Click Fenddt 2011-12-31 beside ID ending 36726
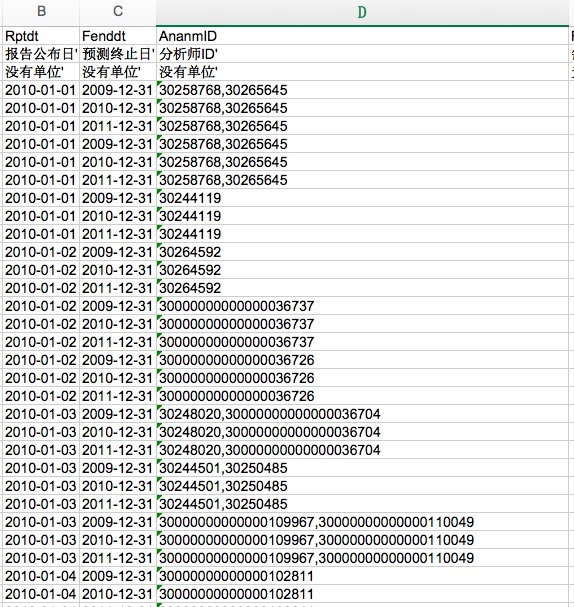The image size is (574, 607). (118, 396)
